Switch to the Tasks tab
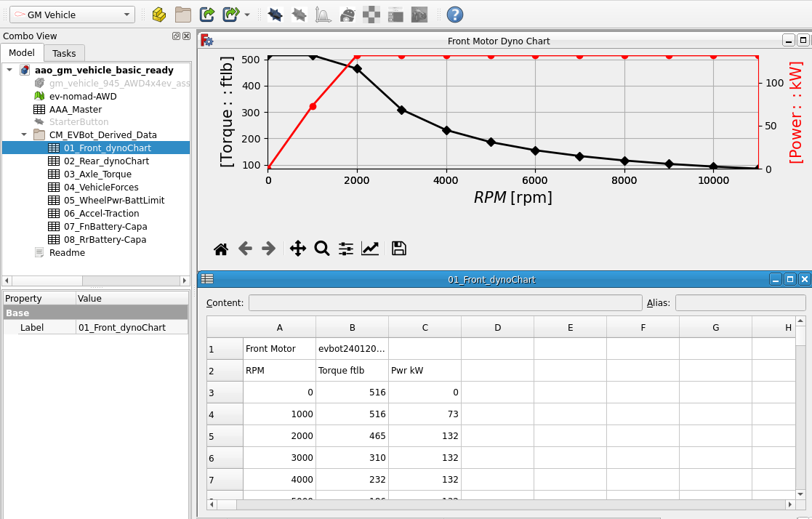 coord(64,53)
